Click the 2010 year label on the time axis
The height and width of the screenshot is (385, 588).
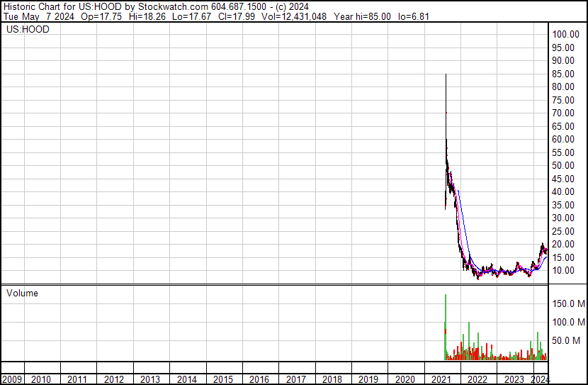(x=41, y=379)
